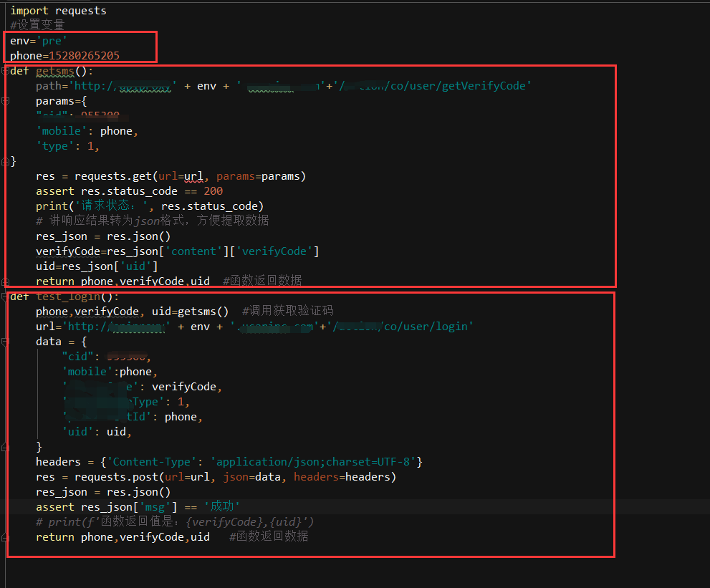This screenshot has height=588, width=710.
Task: Click 'requests.get' in the getsms function
Action: point(113,176)
